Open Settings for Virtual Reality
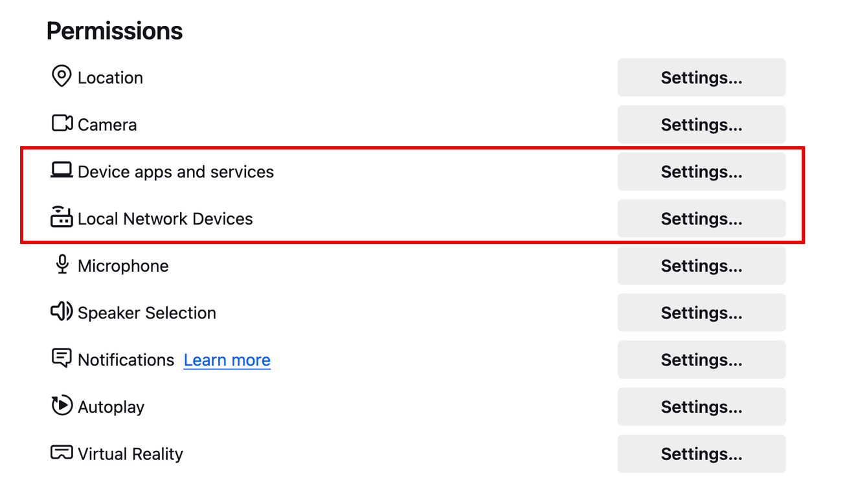The height and width of the screenshot is (504, 847). pyautogui.click(x=701, y=454)
